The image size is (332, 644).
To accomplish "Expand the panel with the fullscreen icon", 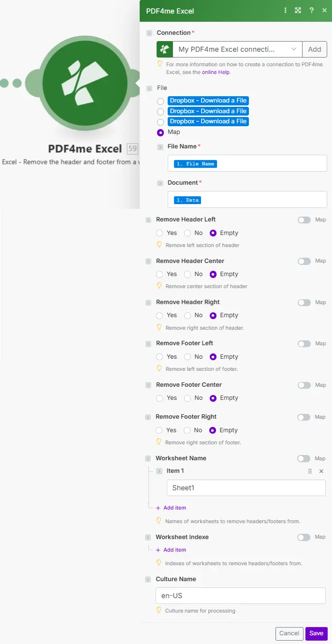I will coord(298,11).
